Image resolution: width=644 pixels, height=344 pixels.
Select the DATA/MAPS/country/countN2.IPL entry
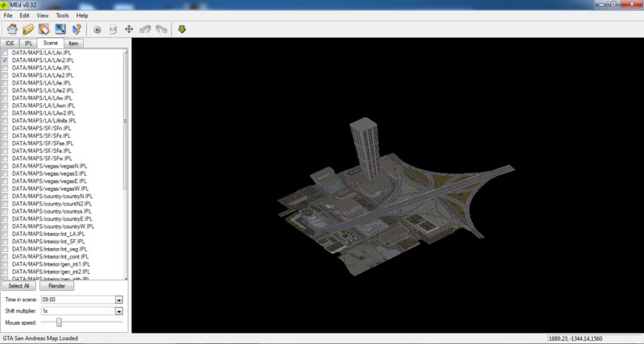click(52, 204)
